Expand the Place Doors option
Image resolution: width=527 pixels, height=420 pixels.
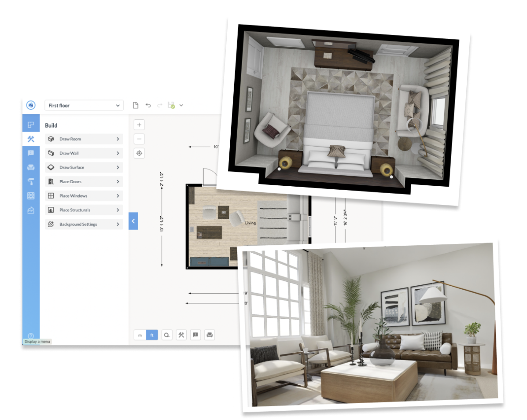click(x=84, y=181)
